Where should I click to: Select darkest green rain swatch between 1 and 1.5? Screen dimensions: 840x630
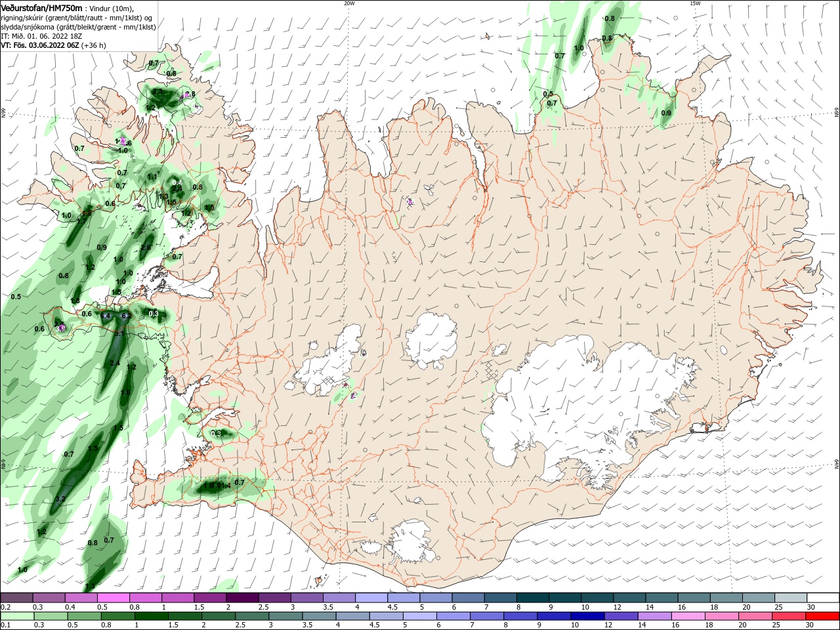[x=151, y=616]
